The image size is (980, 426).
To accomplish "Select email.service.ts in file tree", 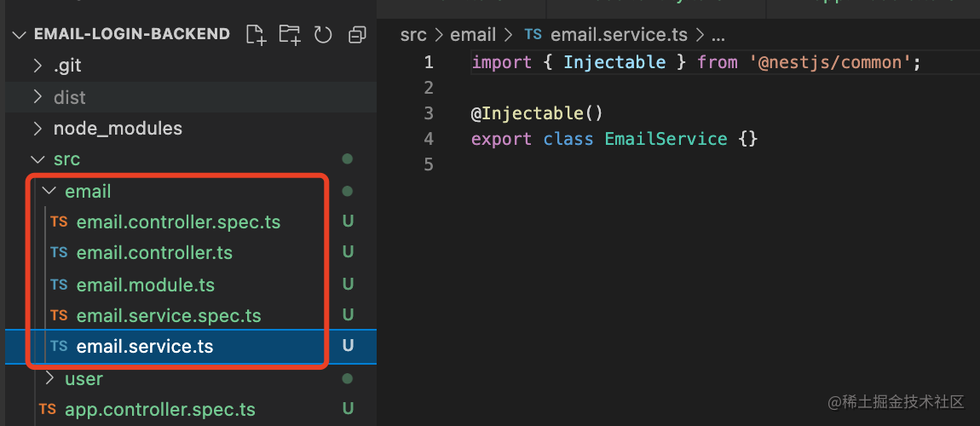I will (x=145, y=347).
